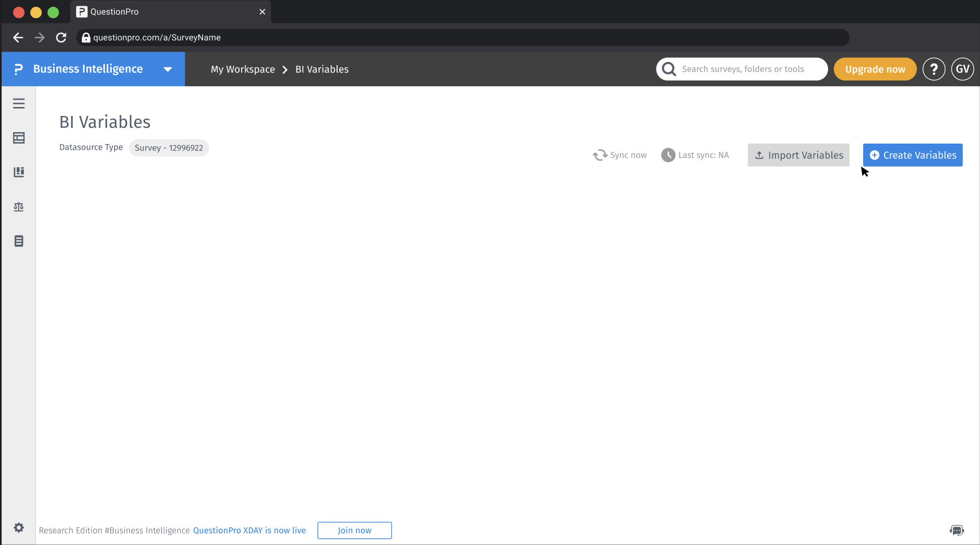Reload the page with the refresh icon

click(x=61, y=37)
